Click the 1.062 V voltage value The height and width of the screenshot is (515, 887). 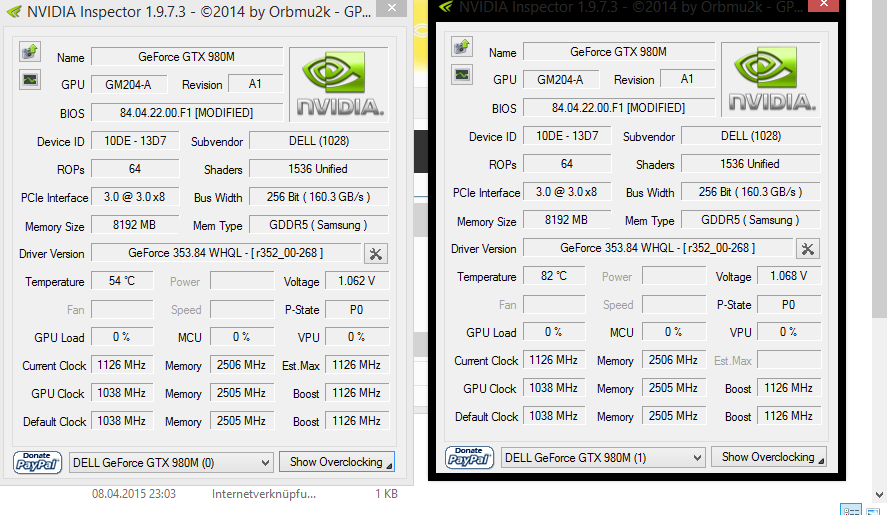[356, 281]
